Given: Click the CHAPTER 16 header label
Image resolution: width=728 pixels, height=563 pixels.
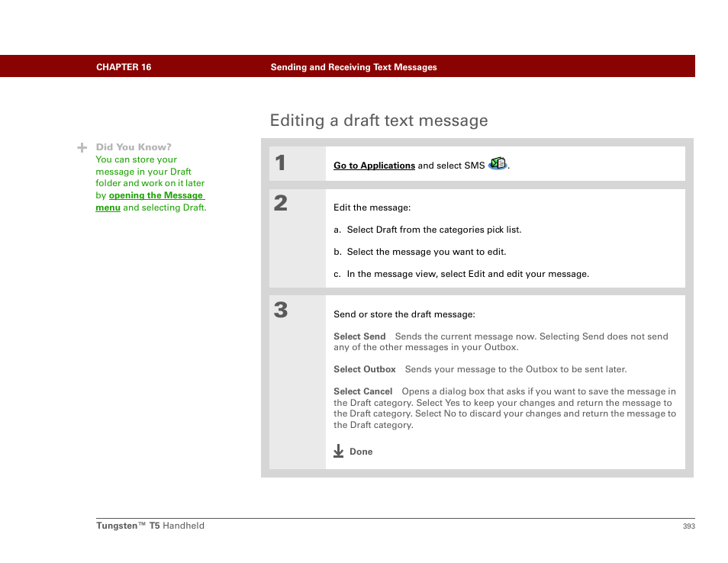Looking at the screenshot, I should pos(124,67).
